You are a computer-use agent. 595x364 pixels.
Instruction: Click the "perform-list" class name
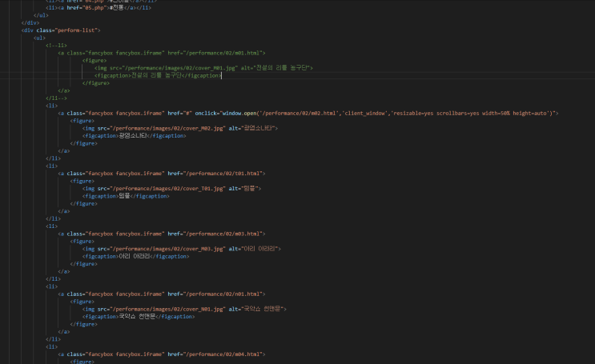pos(78,30)
